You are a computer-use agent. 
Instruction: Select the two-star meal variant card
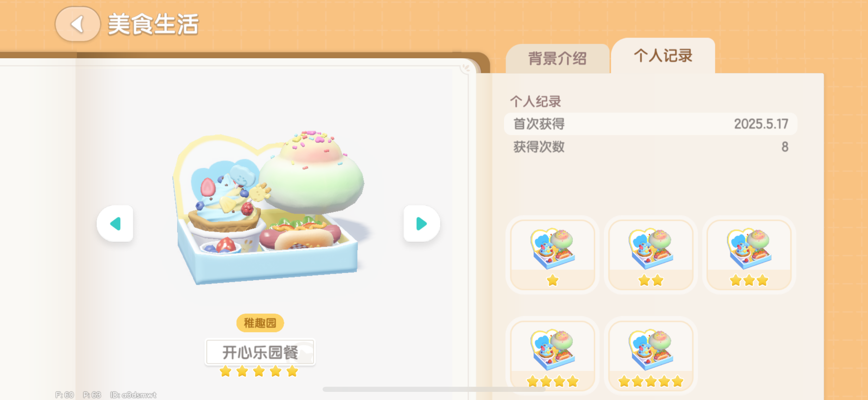(x=651, y=255)
